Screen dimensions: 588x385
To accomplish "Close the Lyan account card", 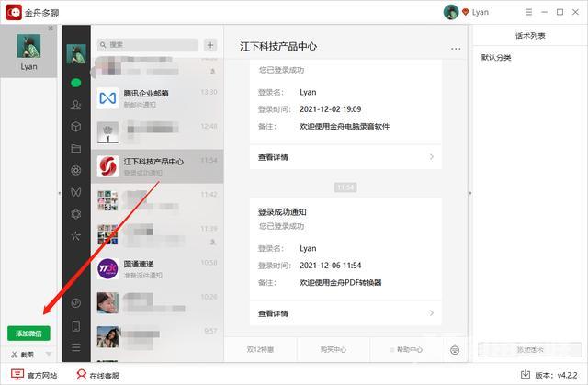I will tap(51, 28).
